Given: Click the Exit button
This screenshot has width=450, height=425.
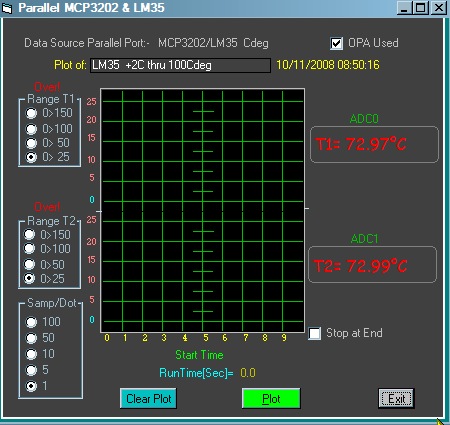Looking at the screenshot, I should 396,398.
